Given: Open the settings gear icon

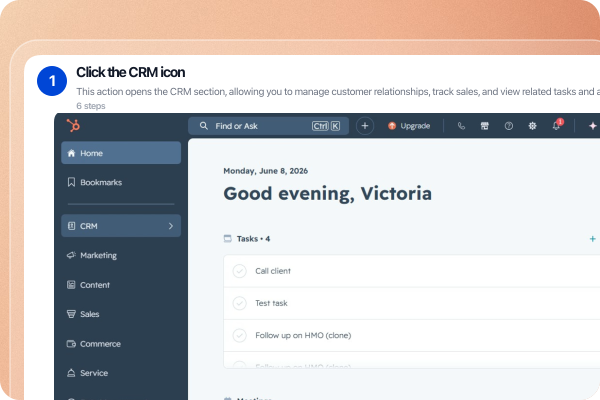Looking at the screenshot, I should click(532, 126).
